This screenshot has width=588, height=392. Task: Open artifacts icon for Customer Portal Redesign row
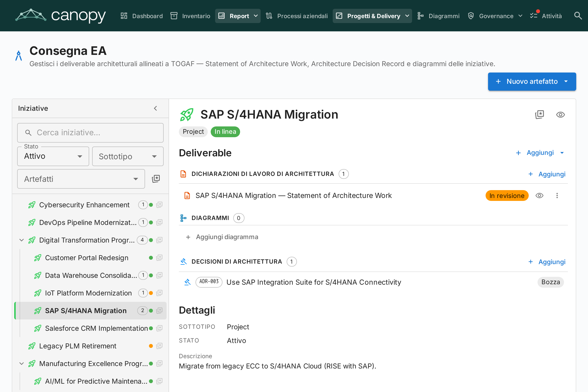(159, 257)
